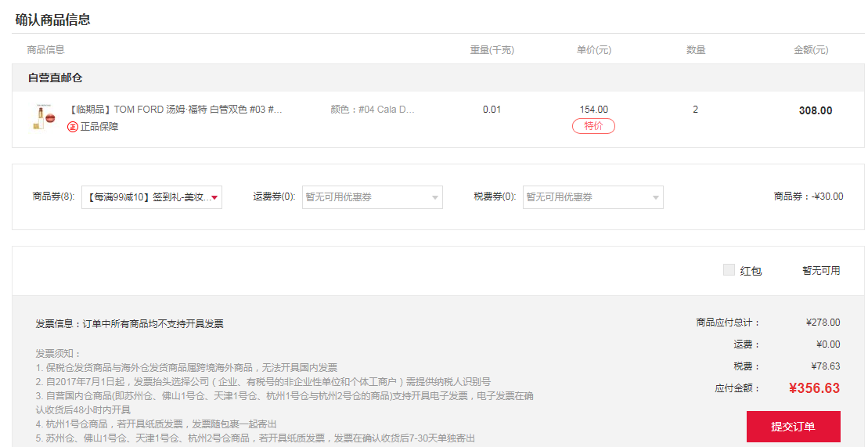Click invoice note 2 about 2017年7月1日起

pos(263,382)
